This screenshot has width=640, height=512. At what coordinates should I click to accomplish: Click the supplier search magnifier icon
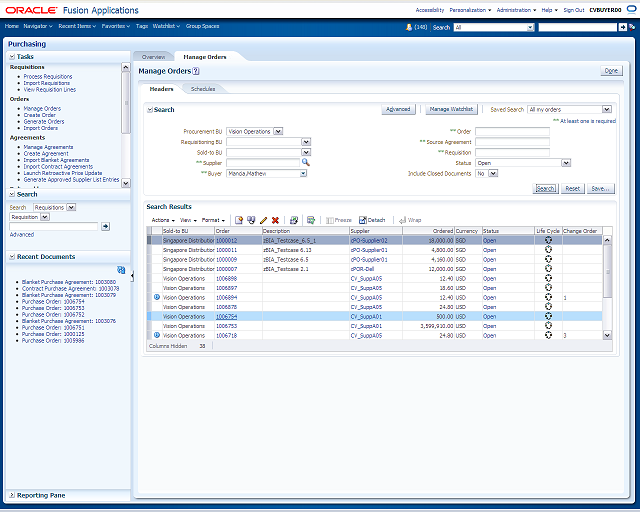coord(306,163)
